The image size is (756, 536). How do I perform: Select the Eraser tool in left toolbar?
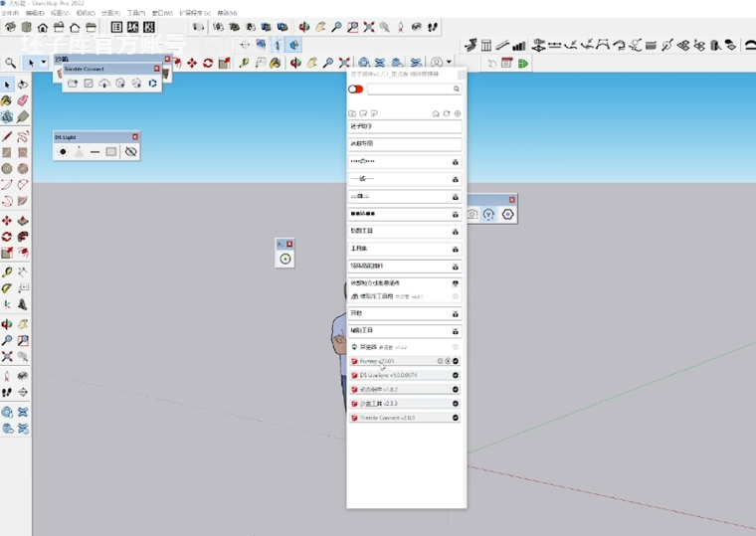click(x=22, y=101)
